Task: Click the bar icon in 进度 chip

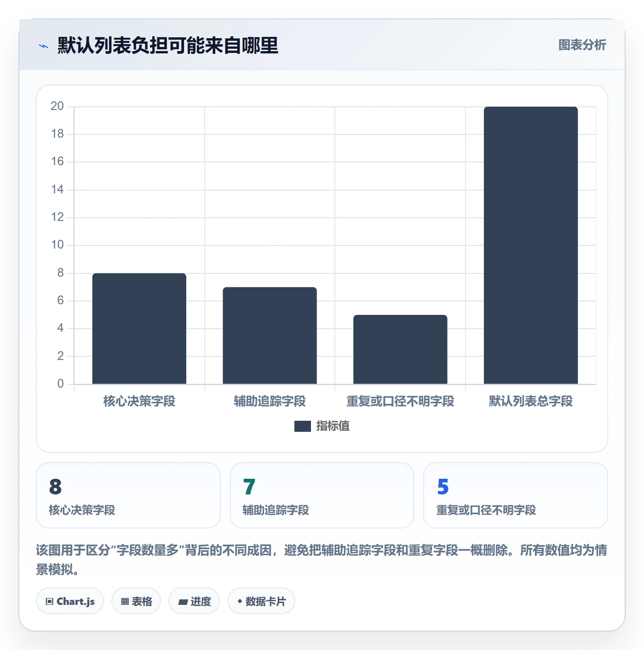Action: (x=183, y=602)
